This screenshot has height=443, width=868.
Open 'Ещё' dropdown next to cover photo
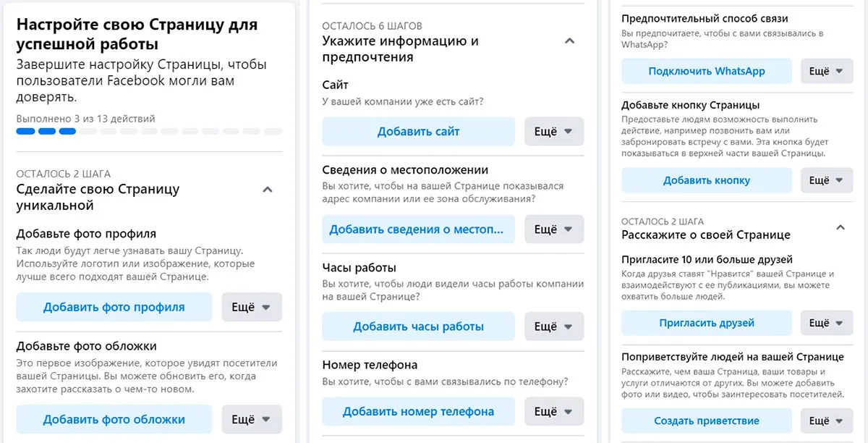pos(252,419)
